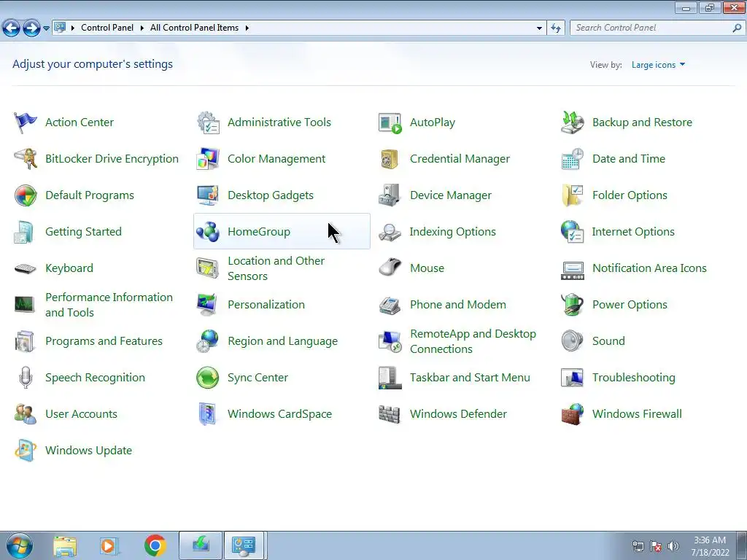747x560 pixels.
Task: Click the Credential Manager safe icon
Action: tap(390, 159)
